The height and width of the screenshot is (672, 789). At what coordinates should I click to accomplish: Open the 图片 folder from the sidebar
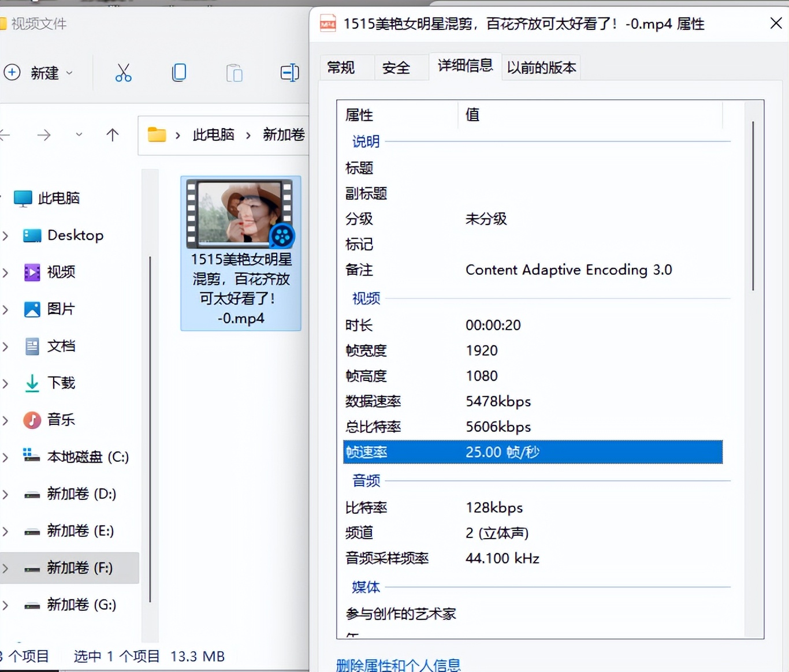pyautogui.click(x=60, y=309)
